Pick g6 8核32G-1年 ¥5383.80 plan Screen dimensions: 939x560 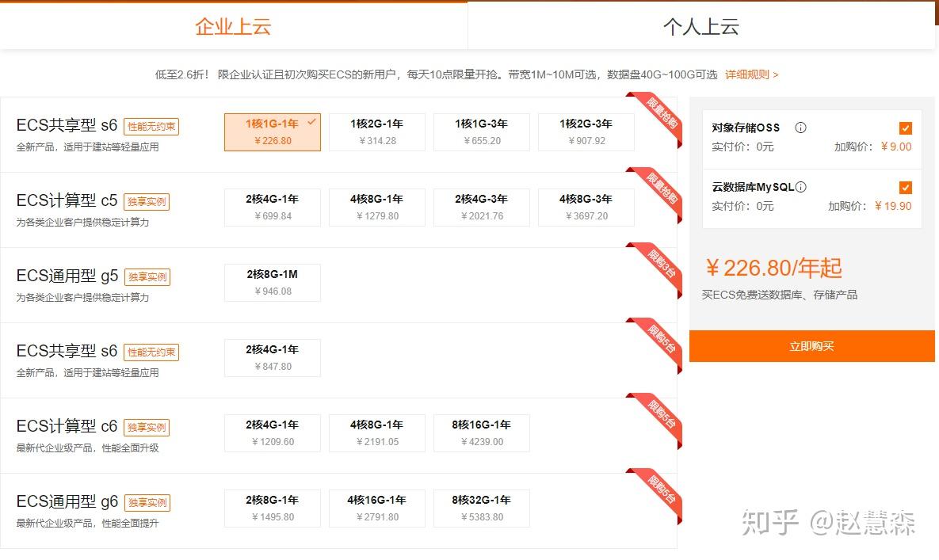(x=482, y=509)
